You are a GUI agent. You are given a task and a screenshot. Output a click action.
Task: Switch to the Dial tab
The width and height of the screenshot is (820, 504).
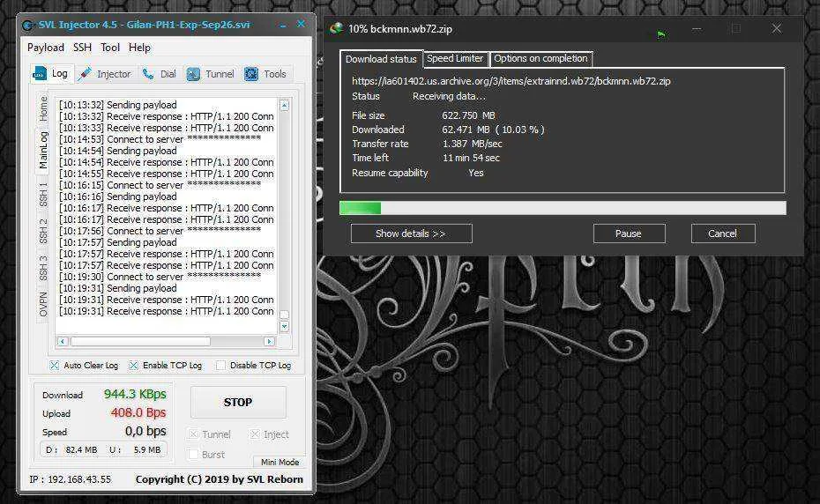(159, 74)
